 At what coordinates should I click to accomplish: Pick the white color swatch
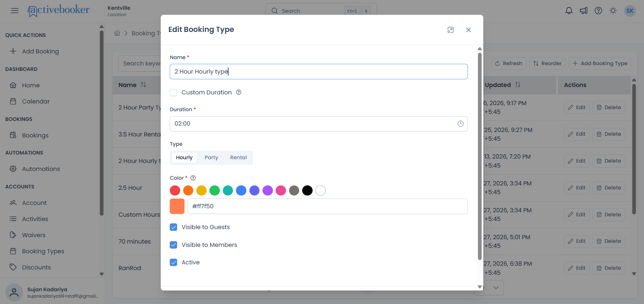click(x=320, y=190)
